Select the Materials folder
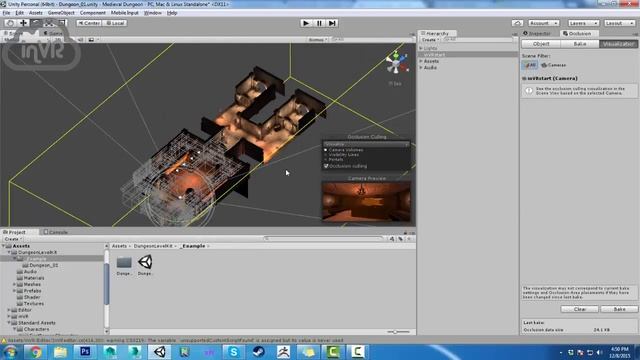 click(30, 278)
